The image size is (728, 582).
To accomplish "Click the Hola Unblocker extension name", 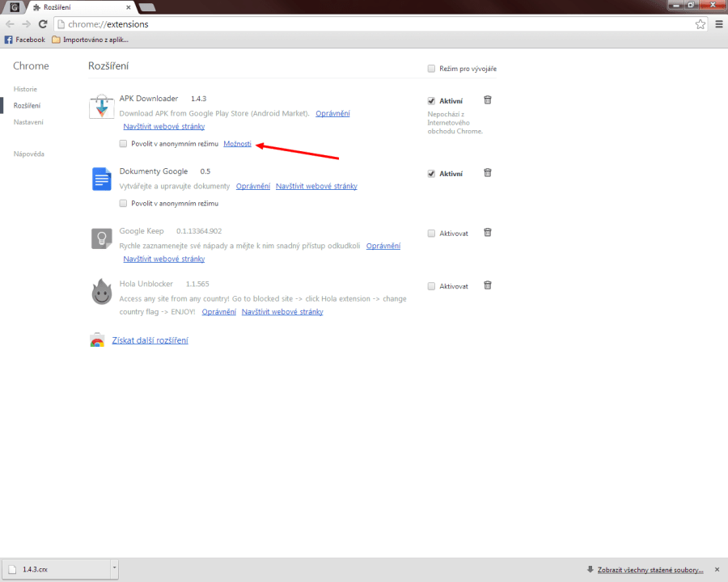I will coord(146,284).
